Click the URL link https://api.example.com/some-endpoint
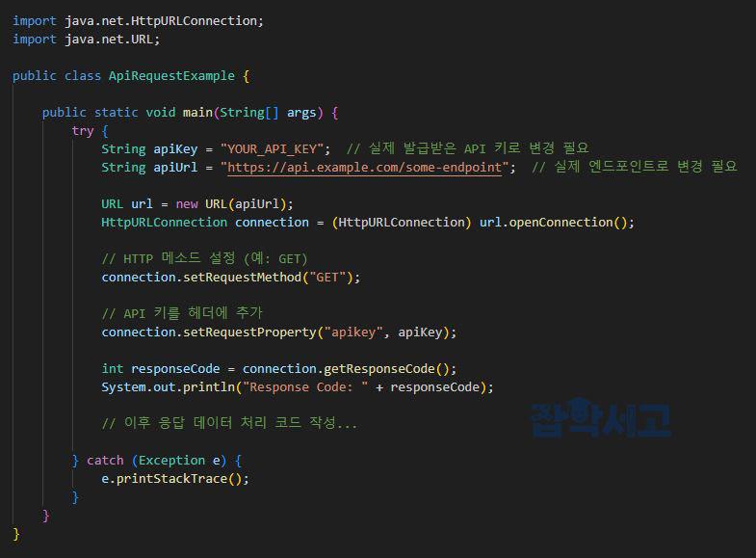Screen dimensions: 756x558 pyautogui.click(x=364, y=168)
